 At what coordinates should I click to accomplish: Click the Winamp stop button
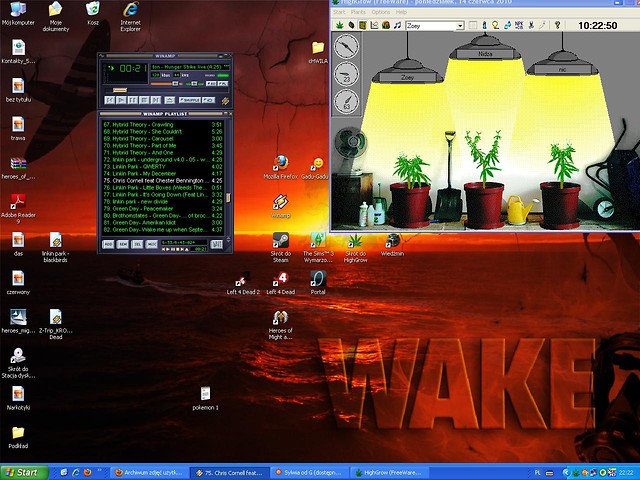point(144,100)
